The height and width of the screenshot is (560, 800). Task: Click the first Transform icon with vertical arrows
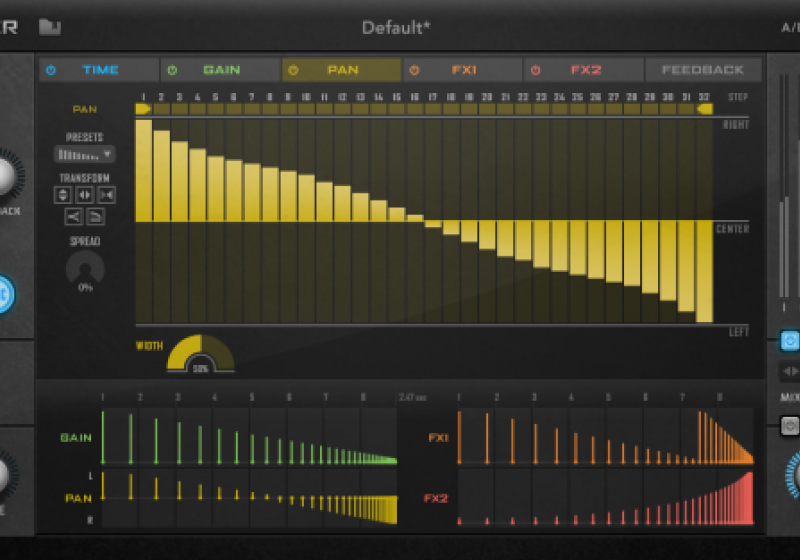point(63,195)
